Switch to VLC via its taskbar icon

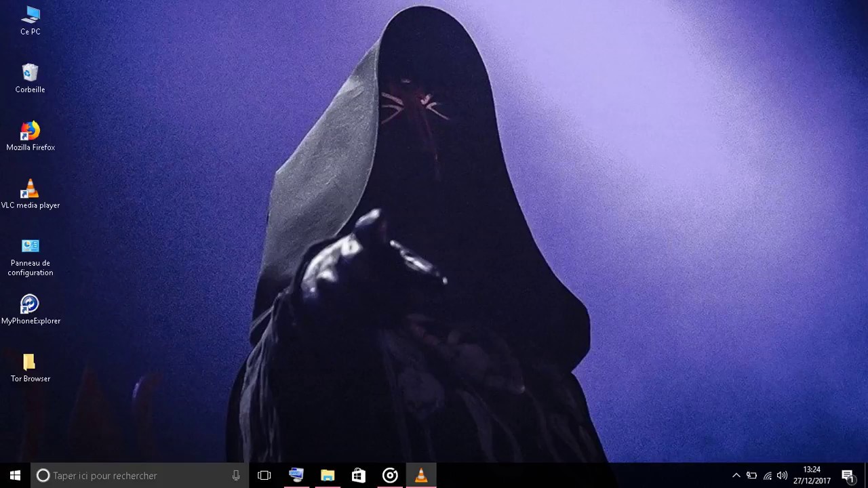[x=421, y=475]
